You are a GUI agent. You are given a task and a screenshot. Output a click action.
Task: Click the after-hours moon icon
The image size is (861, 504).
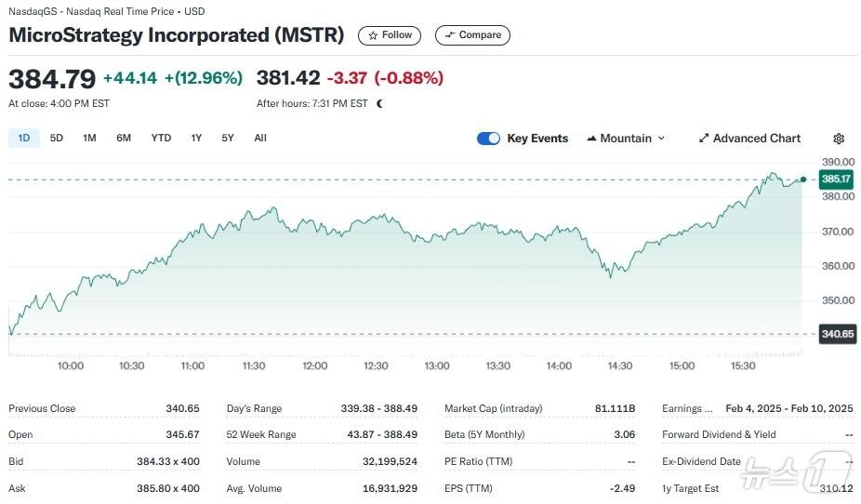click(x=379, y=104)
